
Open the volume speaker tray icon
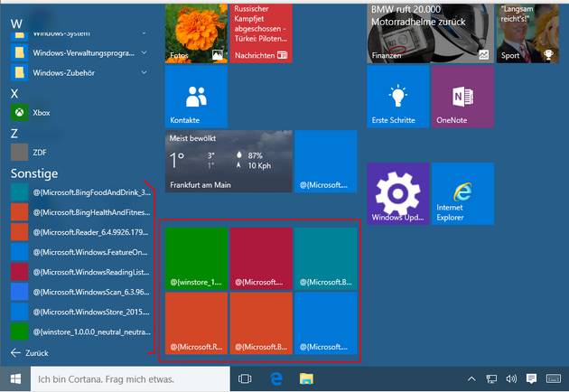point(511,379)
